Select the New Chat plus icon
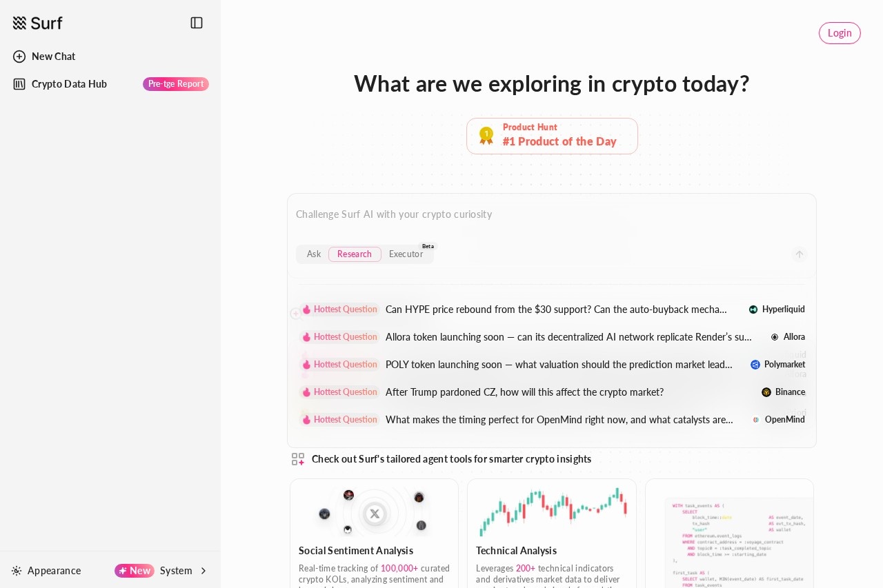Screen dimensions: 883x588 point(19,57)
